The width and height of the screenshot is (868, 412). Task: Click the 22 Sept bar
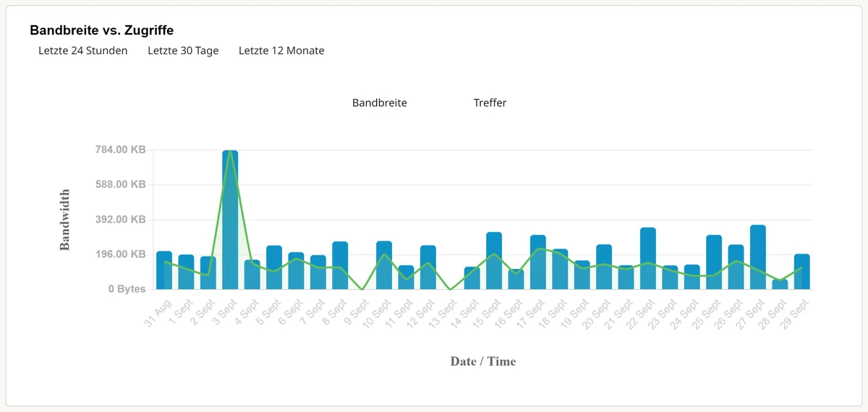[648, 259]
